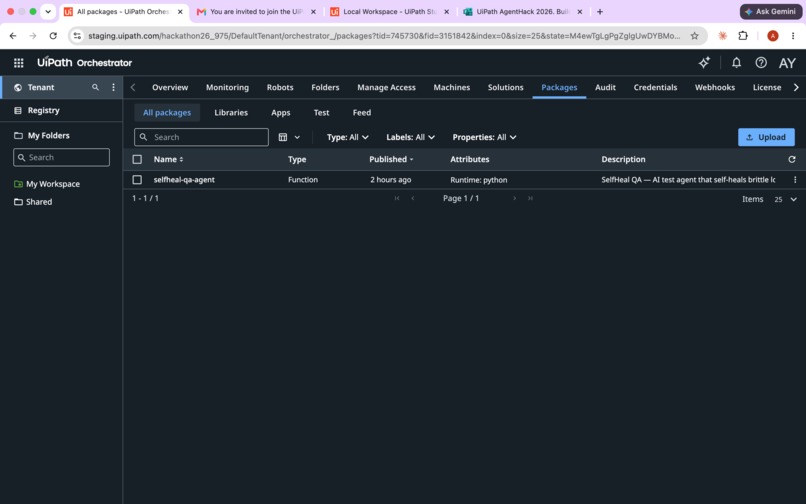Viewport: 806px width, 504px height.
Task: Switch to the License tab
Action: pos(767,87)
